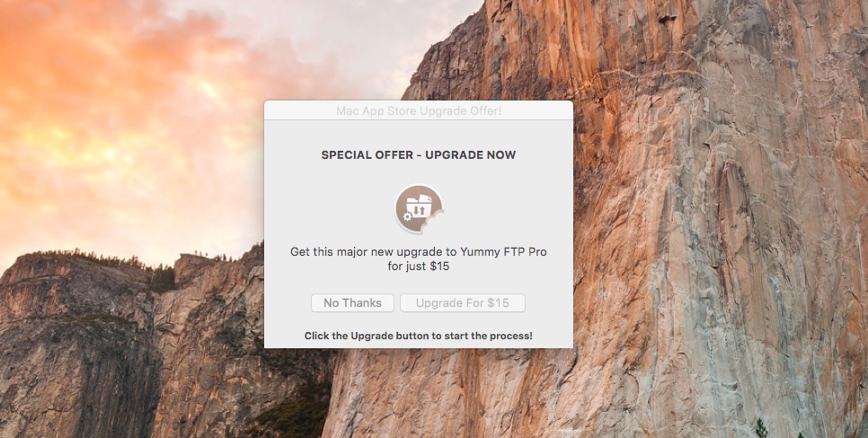Click the Yummy FTP Pro app icon
The image size is (868, 438).
419,209
